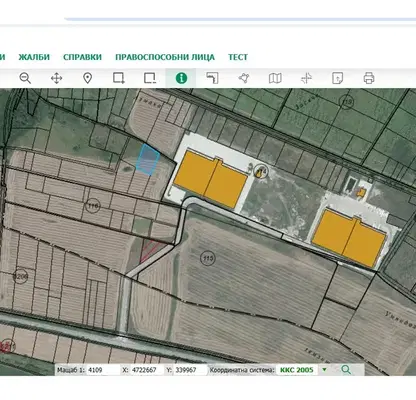Click the X coordinate field 4722667
Image resolution: width=416 pixels, height=400 pixels.
[146, 370]
